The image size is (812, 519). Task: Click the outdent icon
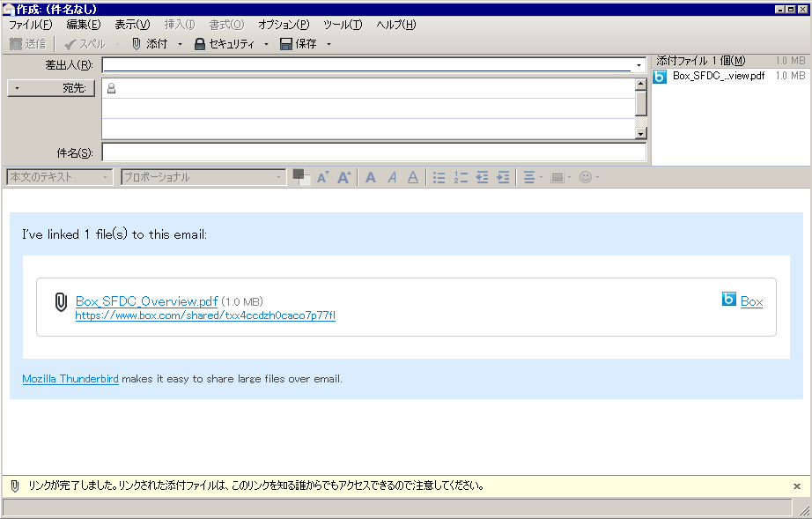tap(482, 177)
